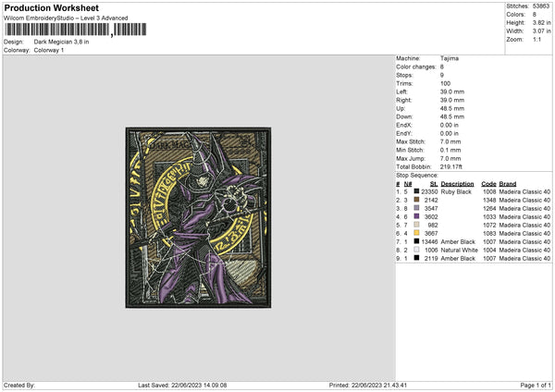Click the Stops value 9
This screenshot has width=555, height=392.
[x=442, y=75]
